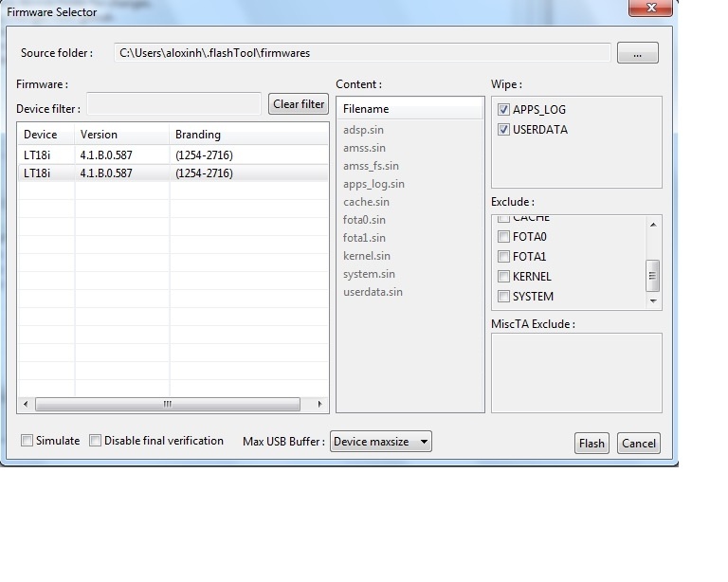The height and width of the screenshot is (582, 728).
Task: Click the Exclude list scroll up arrow
Action: [653, 225]
